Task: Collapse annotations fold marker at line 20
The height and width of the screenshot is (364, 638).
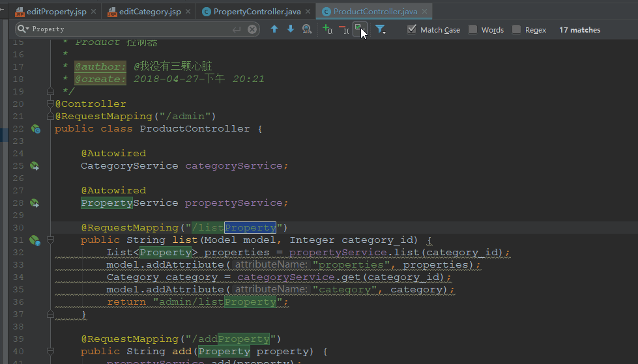Action: point(50,104)
